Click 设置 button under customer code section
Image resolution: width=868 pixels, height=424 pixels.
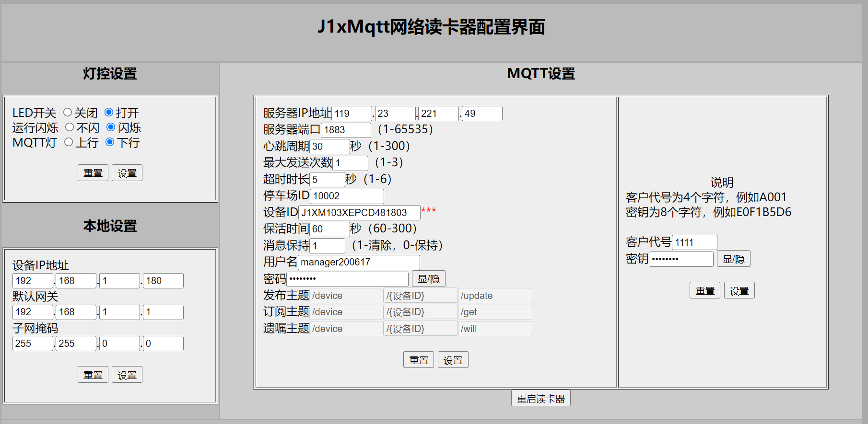739,290
